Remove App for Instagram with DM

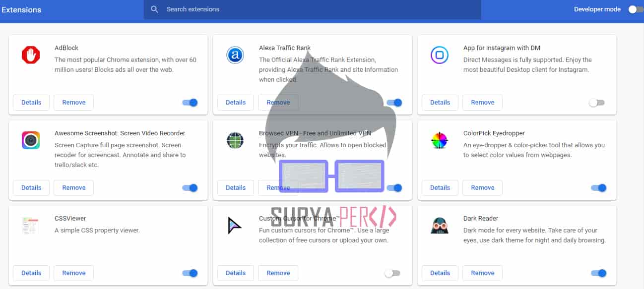click(483, 103)
